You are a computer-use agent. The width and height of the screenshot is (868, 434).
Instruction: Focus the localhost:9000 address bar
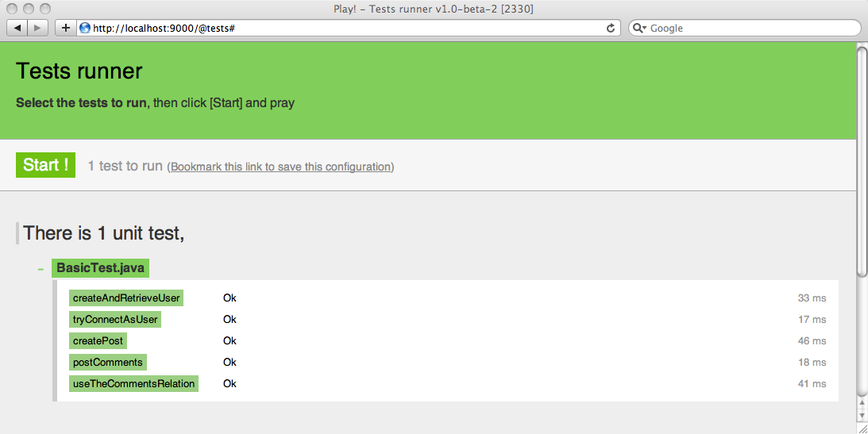click(341, 29)
